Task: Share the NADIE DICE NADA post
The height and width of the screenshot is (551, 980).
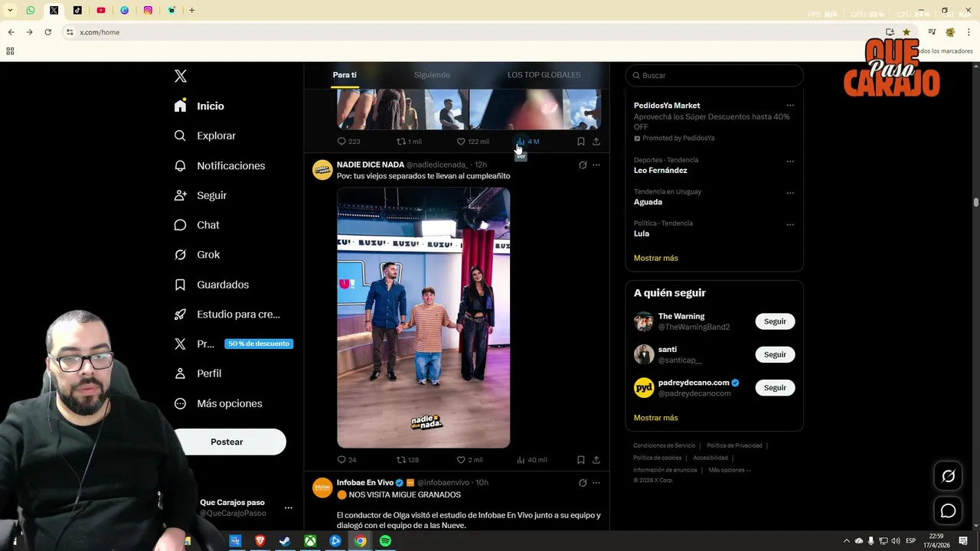Action: point(596,460)
